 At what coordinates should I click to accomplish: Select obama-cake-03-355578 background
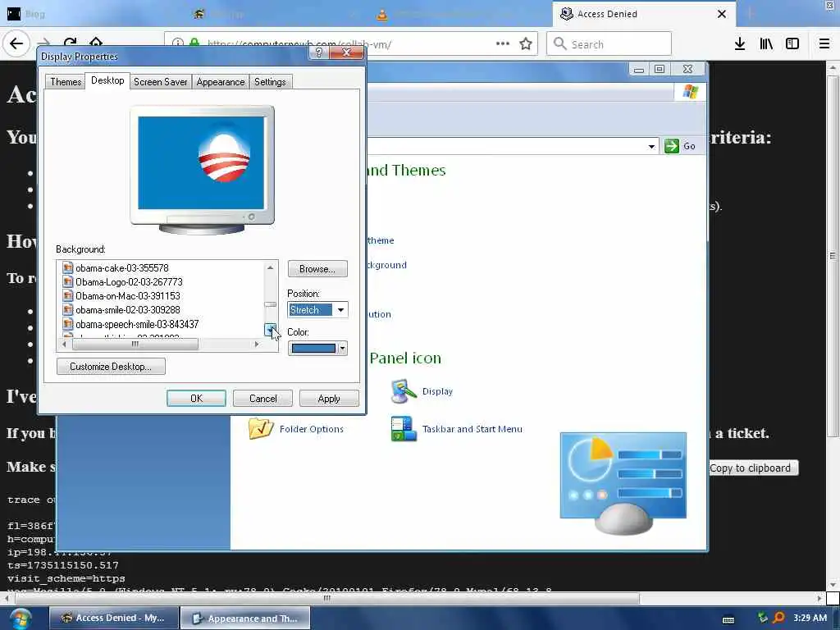(121, 268)
